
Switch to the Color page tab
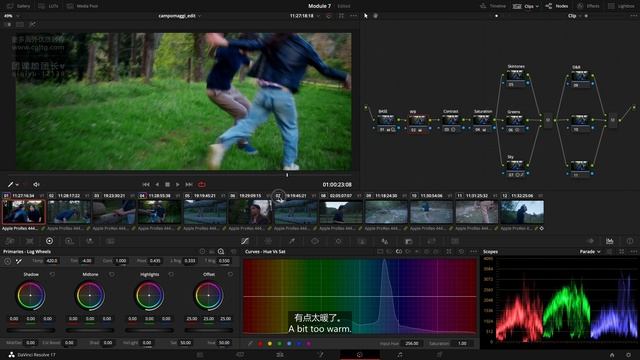pyautogui.click(x=359, y=355)
